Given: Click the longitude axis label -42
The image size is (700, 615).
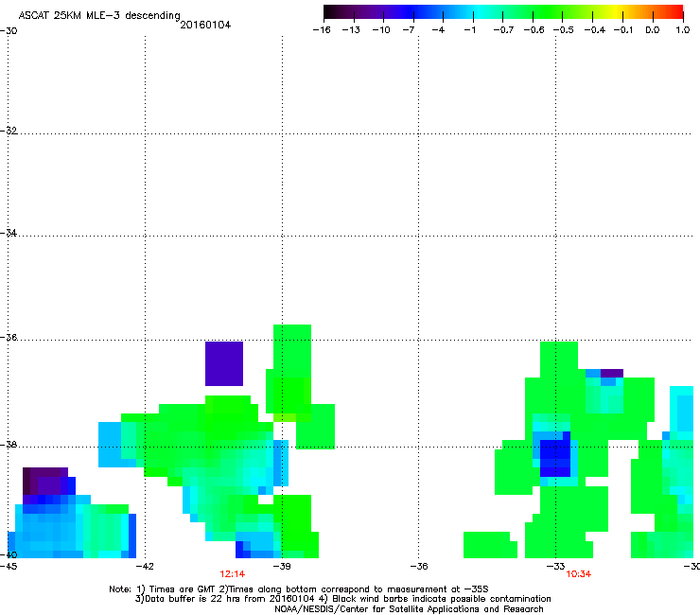Looking at the screenshot, I should (145, 566).
